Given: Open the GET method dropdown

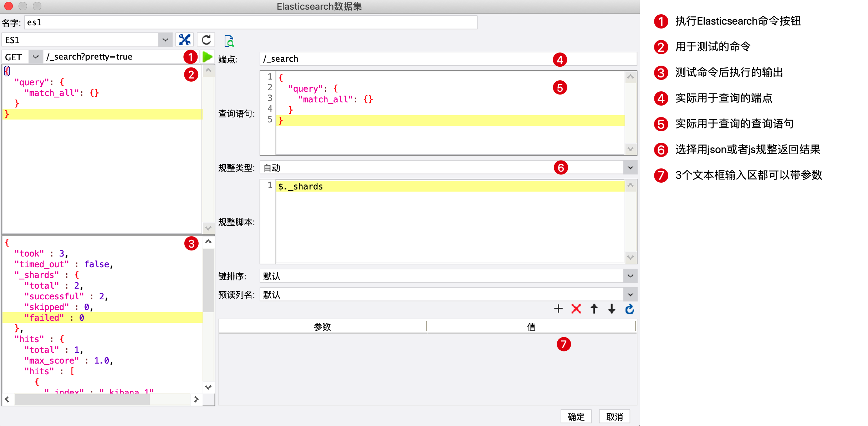Looking at the screenshot, I should (35, 56).
